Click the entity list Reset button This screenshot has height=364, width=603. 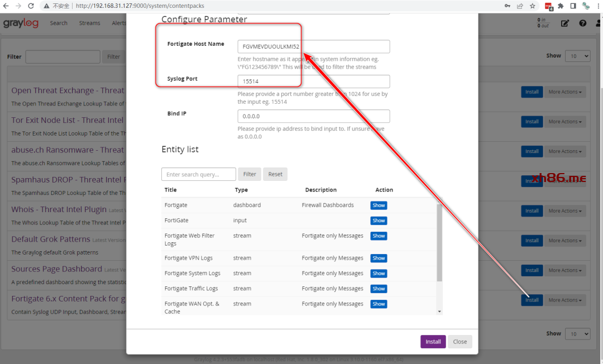click(275, 174)
